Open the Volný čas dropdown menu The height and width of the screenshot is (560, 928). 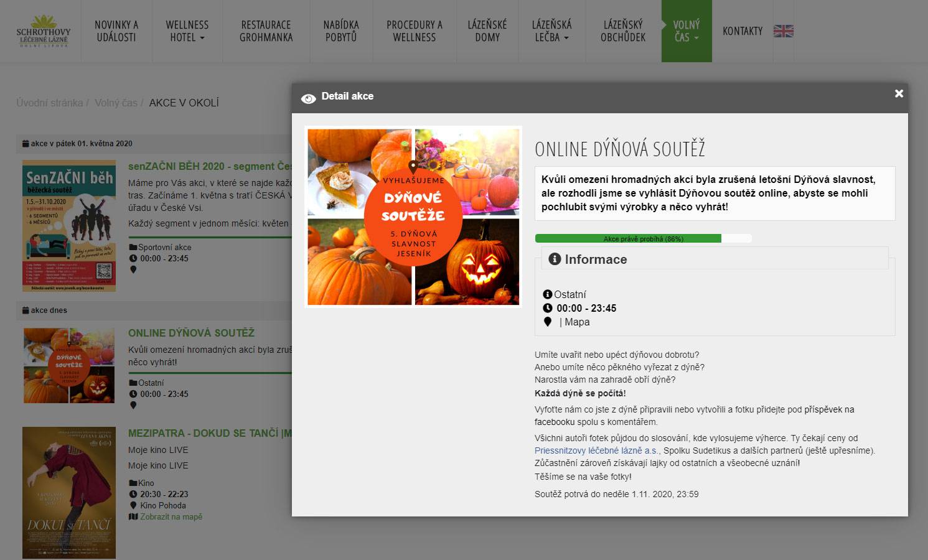(686, 31)
